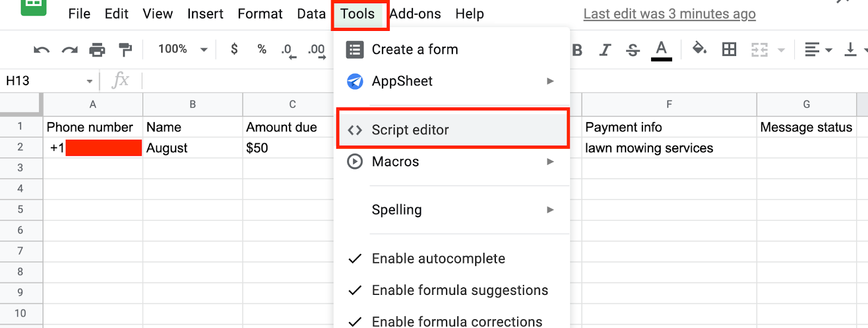Apply italic formatting icon

(605, 50)
